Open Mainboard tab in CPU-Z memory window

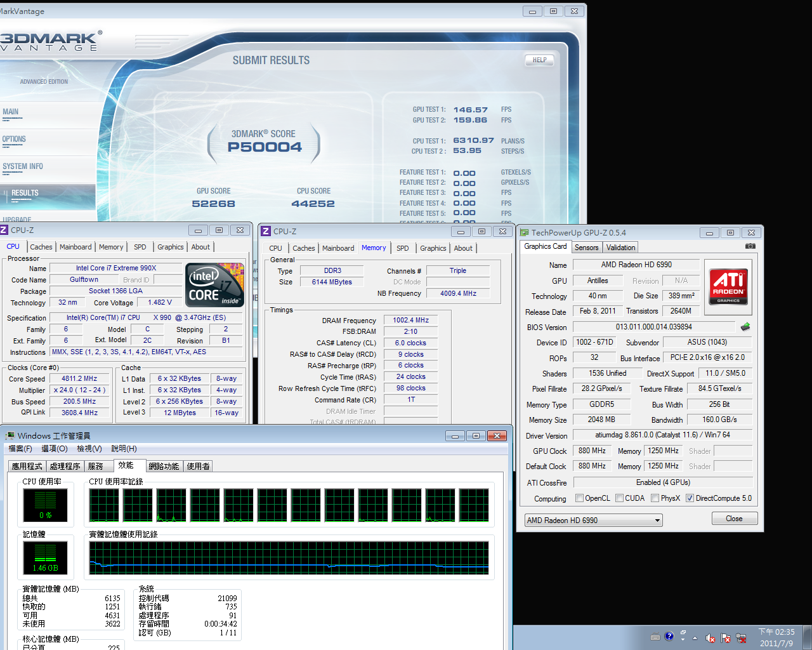click(x=338, y=248)
